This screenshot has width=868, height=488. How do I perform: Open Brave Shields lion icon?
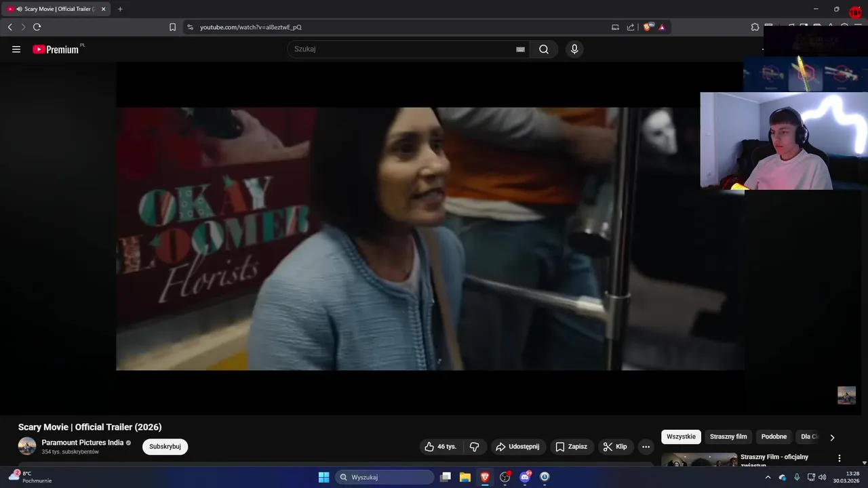coord(648,27)
